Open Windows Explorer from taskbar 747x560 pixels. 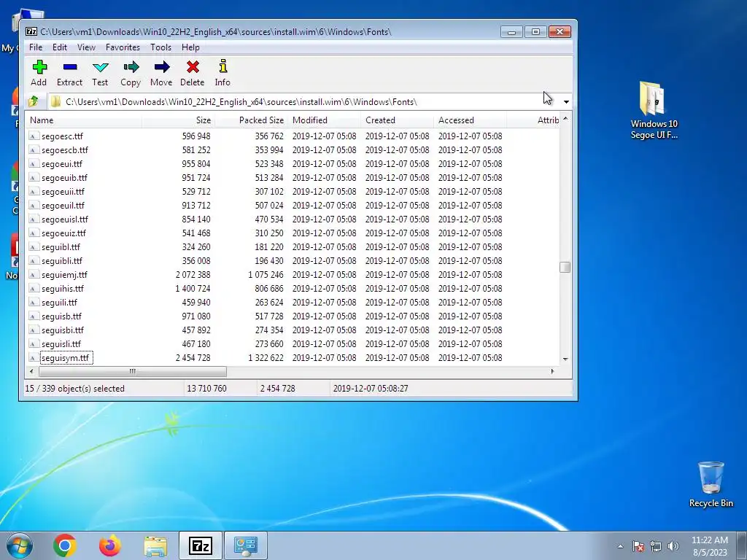point(155,546)
